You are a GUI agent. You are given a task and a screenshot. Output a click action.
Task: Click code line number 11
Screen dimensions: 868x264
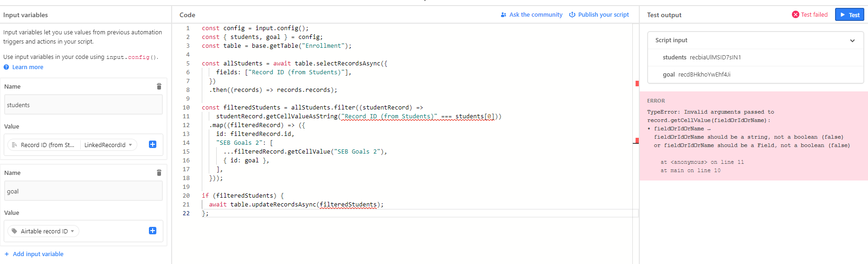click(186, 116)
